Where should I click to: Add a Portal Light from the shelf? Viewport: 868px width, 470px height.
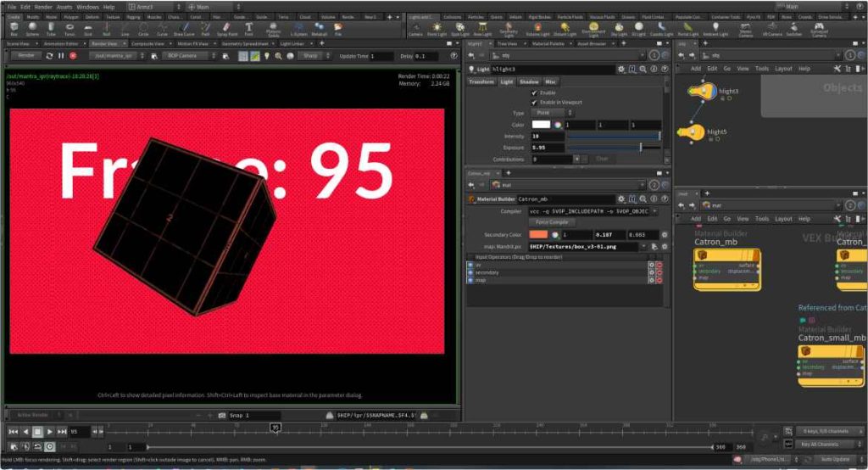pyautogui.click(x=687, y=29)
